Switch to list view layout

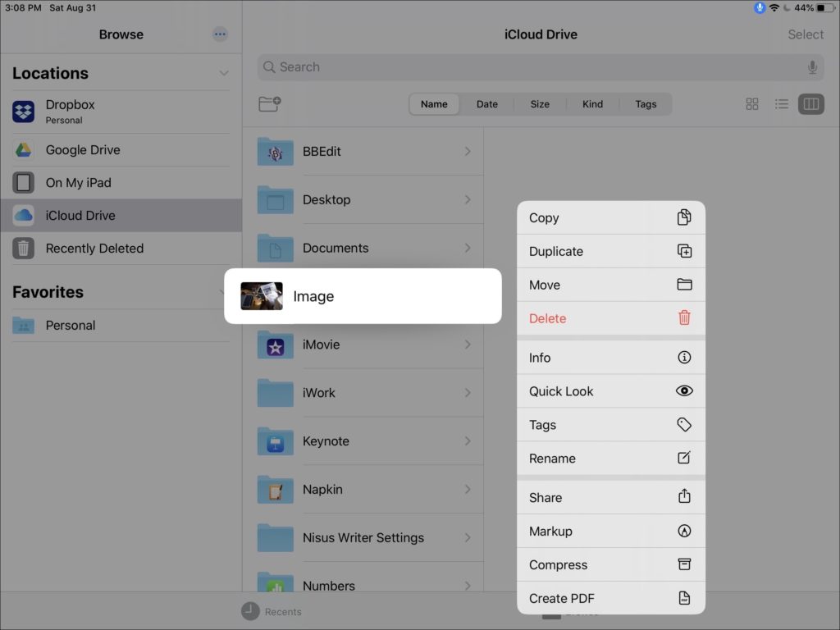tap(782, 104)
